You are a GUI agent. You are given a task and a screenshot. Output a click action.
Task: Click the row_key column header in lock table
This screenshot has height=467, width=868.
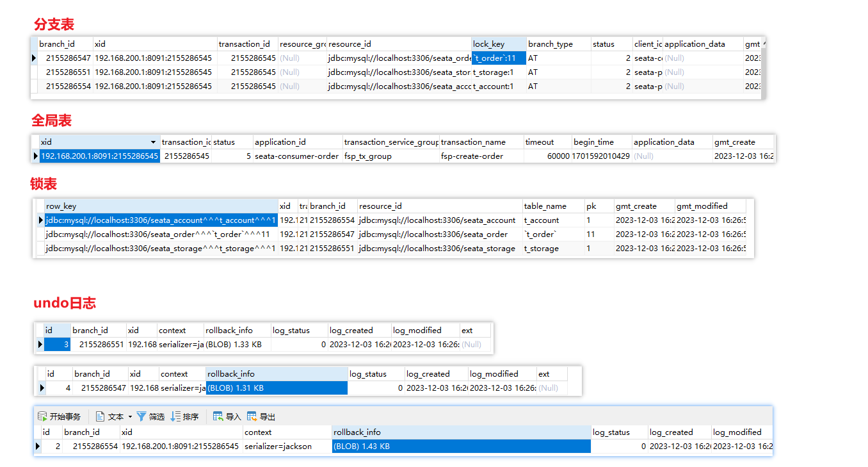coord(160,206)
